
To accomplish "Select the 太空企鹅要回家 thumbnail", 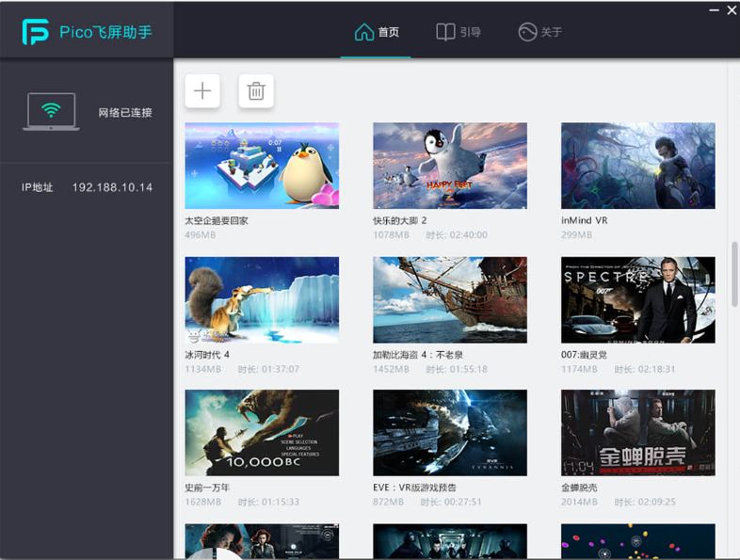I will coord(262,166).
